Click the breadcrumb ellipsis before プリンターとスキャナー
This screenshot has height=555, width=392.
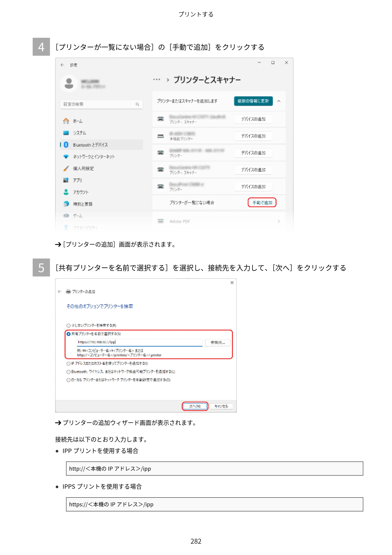tap(157, 79)
